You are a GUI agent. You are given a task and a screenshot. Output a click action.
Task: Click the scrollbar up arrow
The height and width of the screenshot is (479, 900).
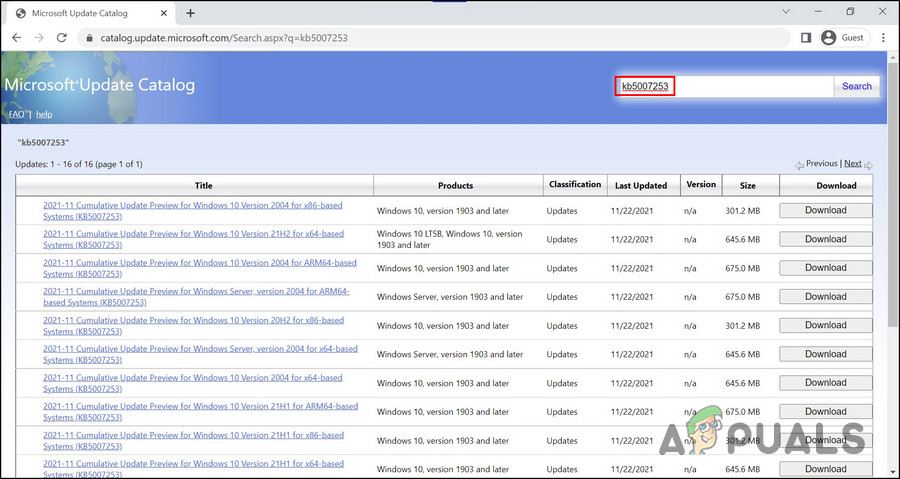(x=894, y=57)
